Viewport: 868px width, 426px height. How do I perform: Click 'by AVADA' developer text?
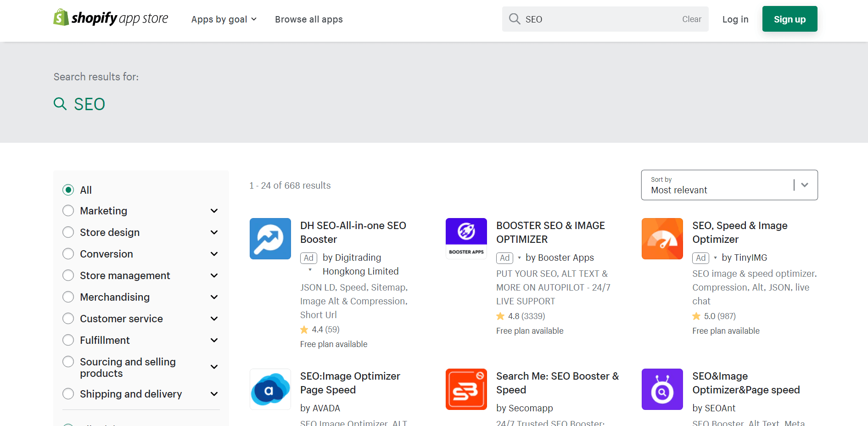320,408
